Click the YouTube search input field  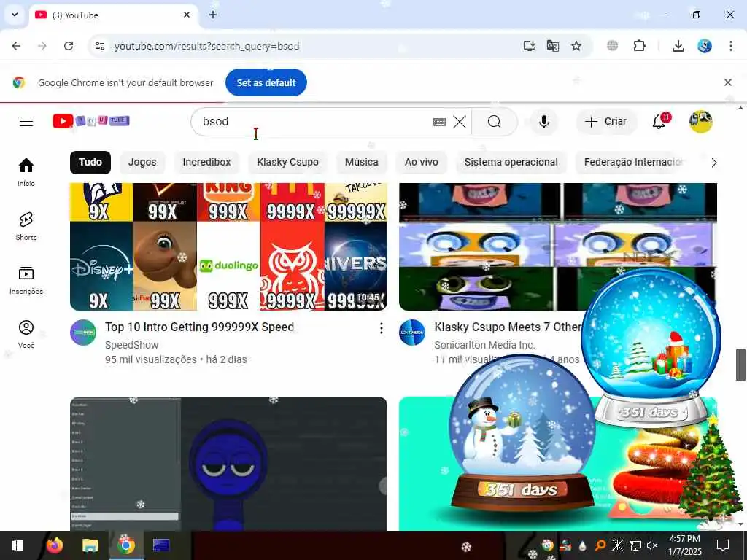coord(314,122)
